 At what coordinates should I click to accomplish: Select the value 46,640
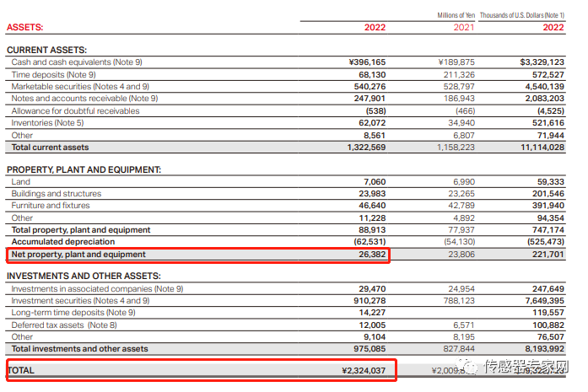pos(372,206)
